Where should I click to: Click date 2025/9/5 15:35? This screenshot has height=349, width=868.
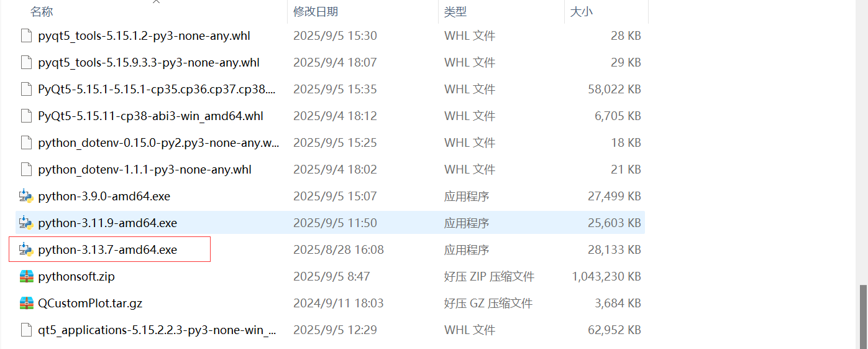[x=335, y=89]
